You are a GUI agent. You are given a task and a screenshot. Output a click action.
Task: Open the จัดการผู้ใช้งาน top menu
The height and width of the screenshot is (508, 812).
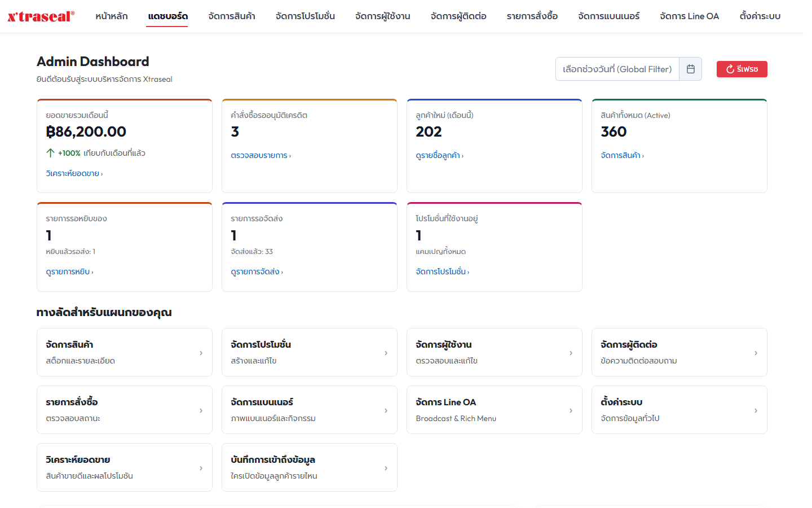point(383,16)
